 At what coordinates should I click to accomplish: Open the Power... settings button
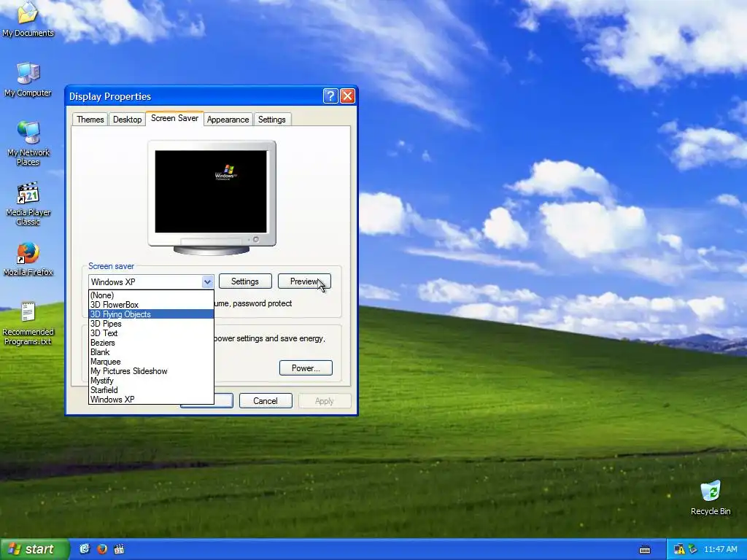tap(306, 368)
